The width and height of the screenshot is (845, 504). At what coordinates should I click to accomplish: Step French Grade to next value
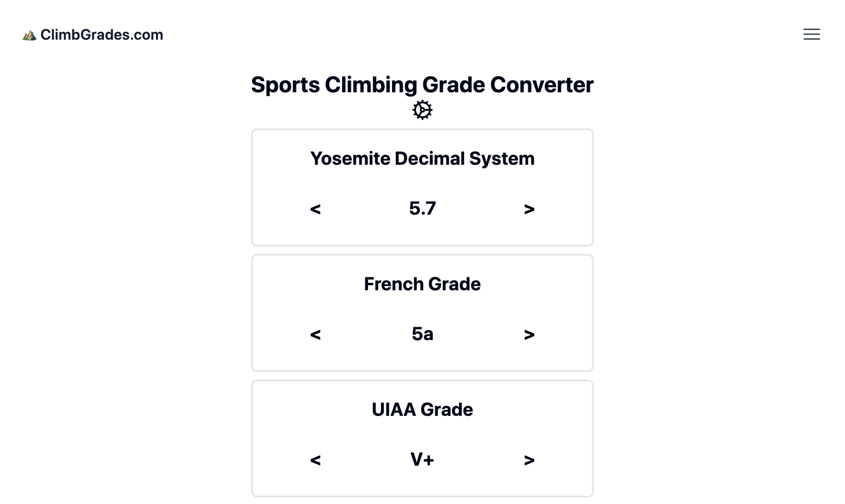(x=529, y=335)
